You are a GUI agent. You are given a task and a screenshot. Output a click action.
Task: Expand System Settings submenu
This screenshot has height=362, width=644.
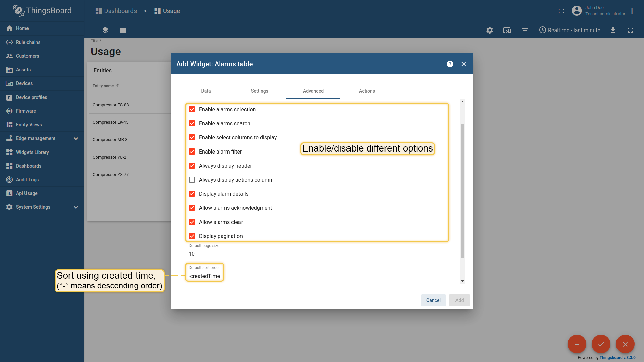click(x=42, y=207)
